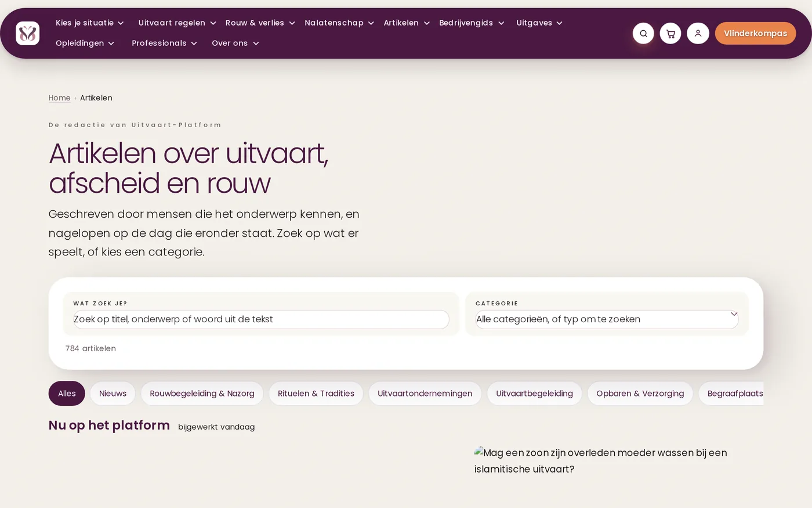The image size is (812, 508).
Task: Open the Categorie combo box
Action: [x=607, y=319]
